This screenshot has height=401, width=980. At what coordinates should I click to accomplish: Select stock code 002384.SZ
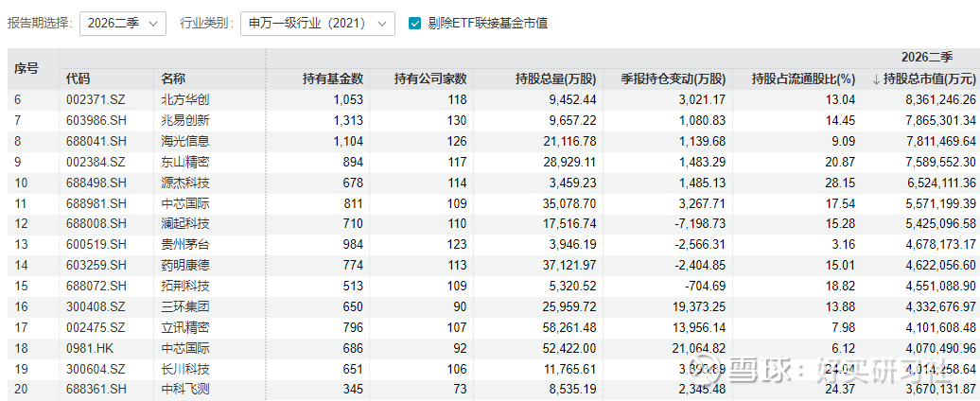point(96,162)
